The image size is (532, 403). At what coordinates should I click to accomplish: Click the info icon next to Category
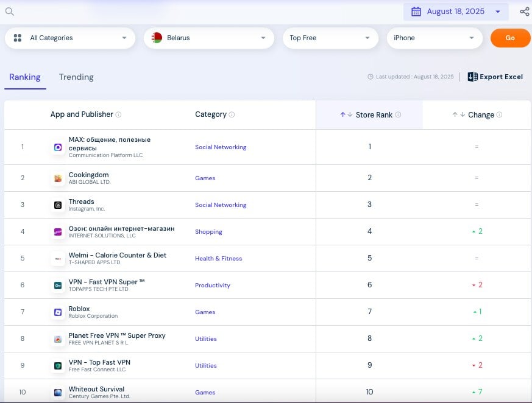(232, 114)
